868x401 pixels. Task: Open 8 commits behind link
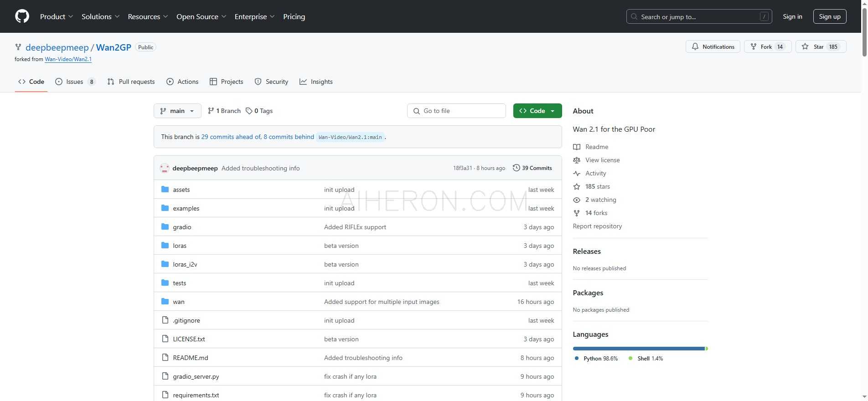289,137
